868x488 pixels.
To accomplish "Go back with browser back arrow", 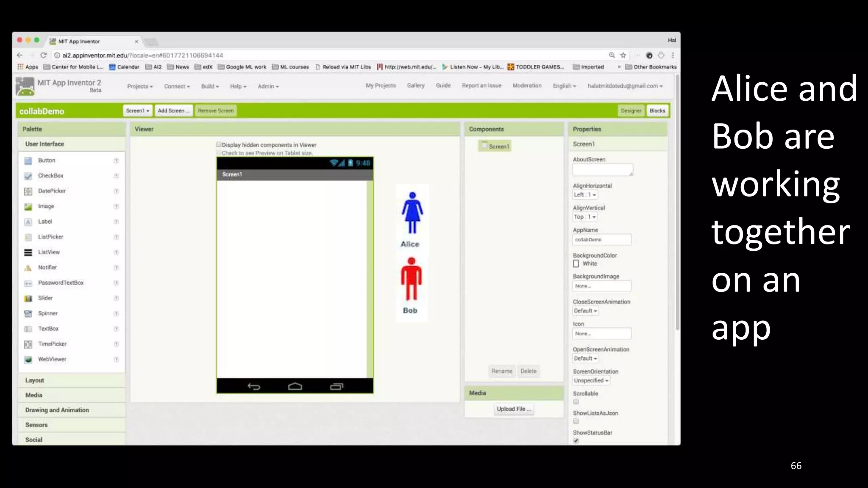I will tap(19, 55).
